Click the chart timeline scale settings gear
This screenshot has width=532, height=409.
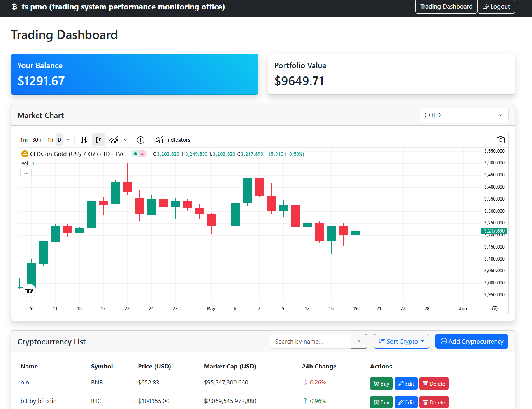(x=495, y=308)
